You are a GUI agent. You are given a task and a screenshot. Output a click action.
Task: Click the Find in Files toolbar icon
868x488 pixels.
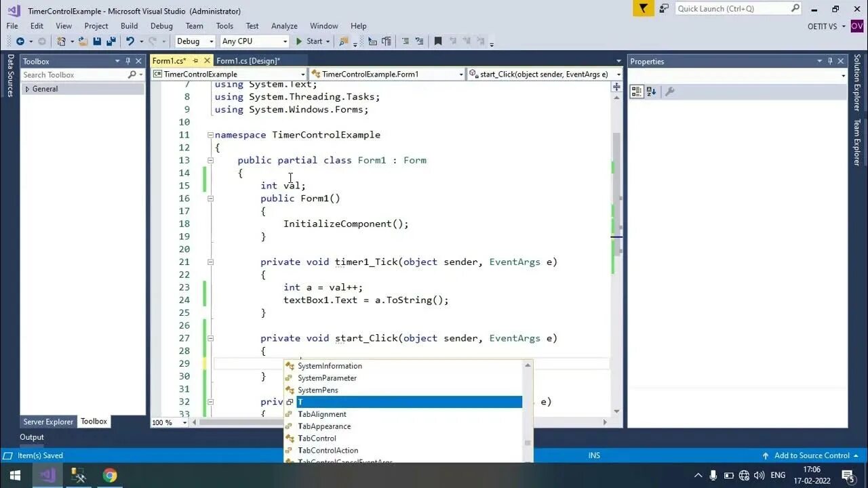coord(344,41)
